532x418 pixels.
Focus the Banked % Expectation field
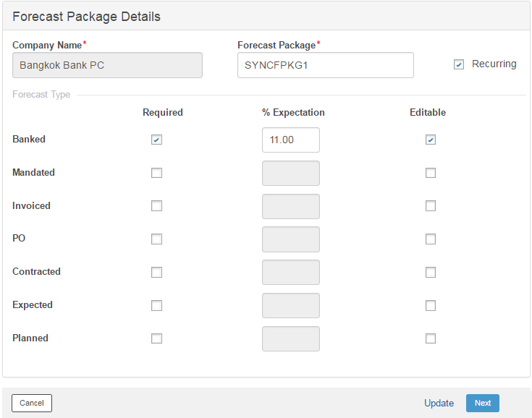290,140
